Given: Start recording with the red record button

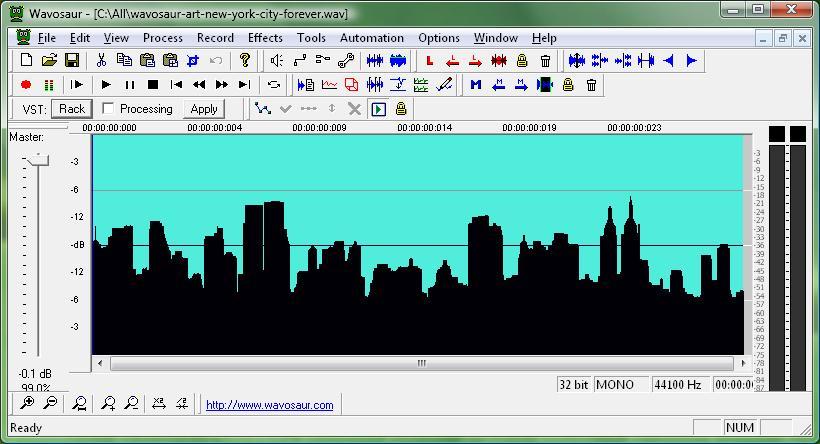Looking at the screenshot, I should point(26,85).
